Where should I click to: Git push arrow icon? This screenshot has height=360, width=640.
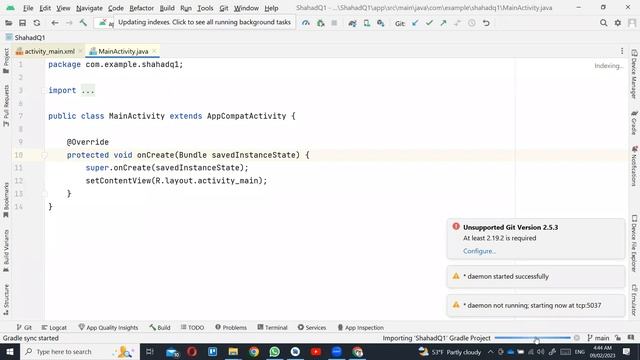coord(443,23)
